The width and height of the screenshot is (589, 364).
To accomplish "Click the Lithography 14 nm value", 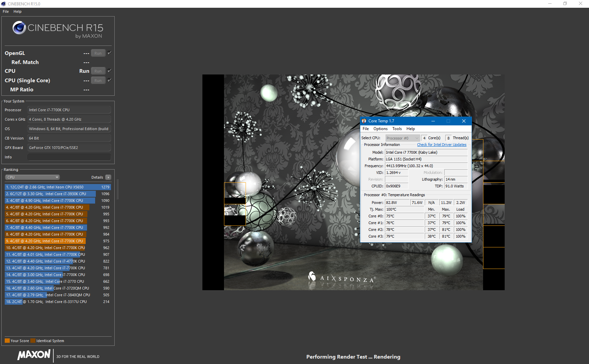I will [456, 179].
